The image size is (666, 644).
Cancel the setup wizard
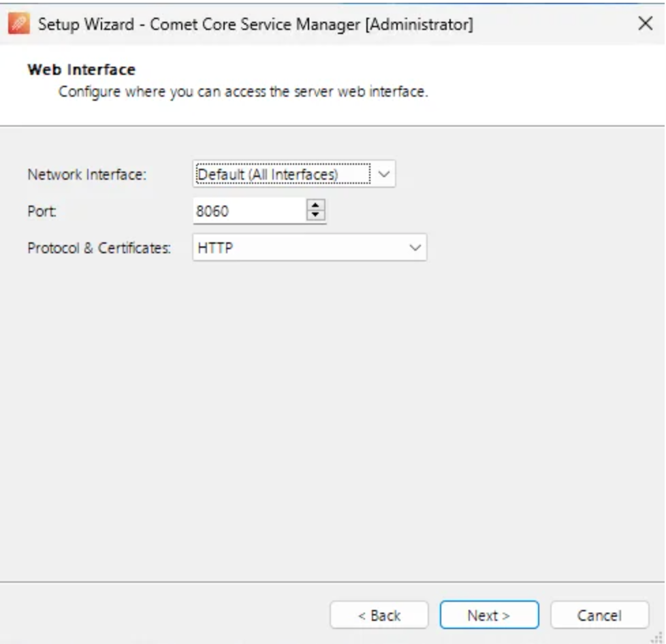599,615
